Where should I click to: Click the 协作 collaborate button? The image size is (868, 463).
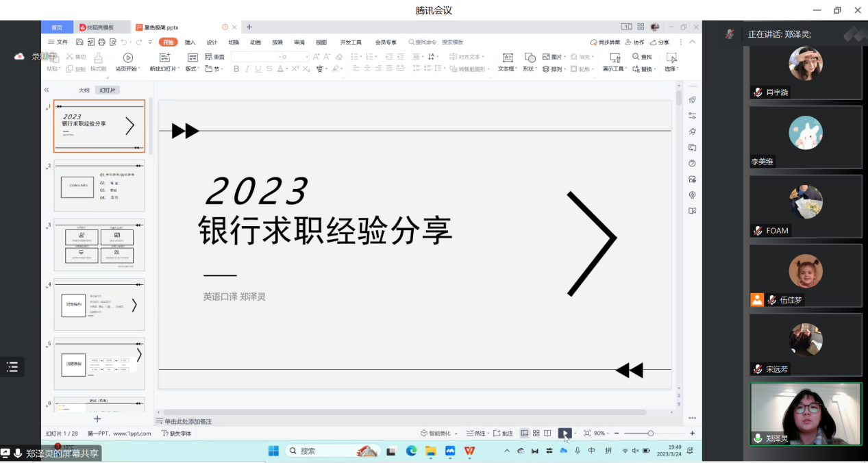pyautogui.click(x=634, y=42)
